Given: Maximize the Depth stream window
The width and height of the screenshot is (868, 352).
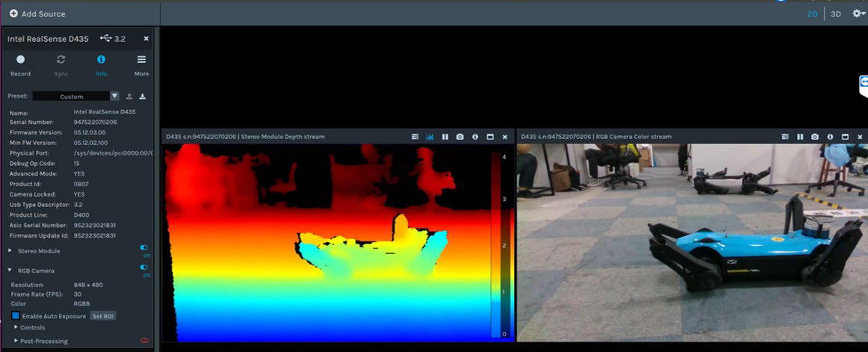Looking at the screenshot, I should pos(490,137).
